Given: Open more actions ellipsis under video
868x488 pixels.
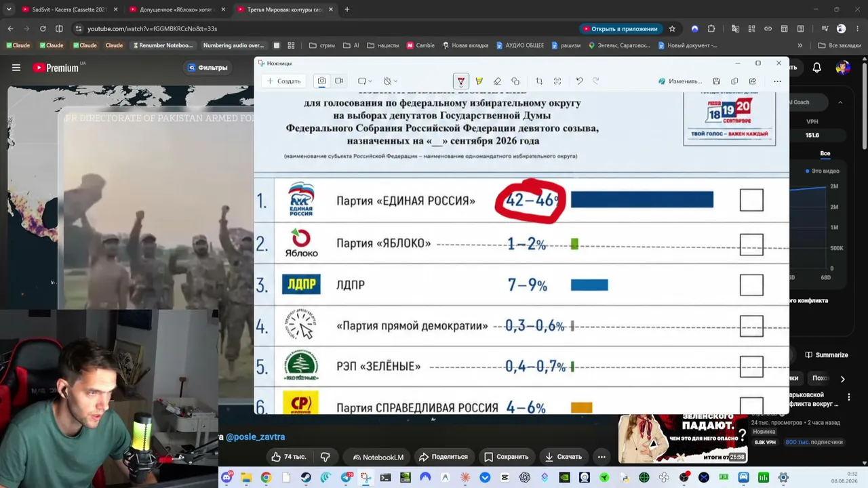Looking at the screenshot, I should coord(601,457).
